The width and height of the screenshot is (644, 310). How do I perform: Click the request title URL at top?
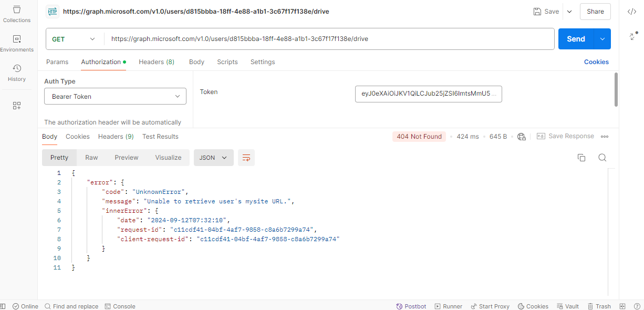pyautogui.click(x=196, y=12)
